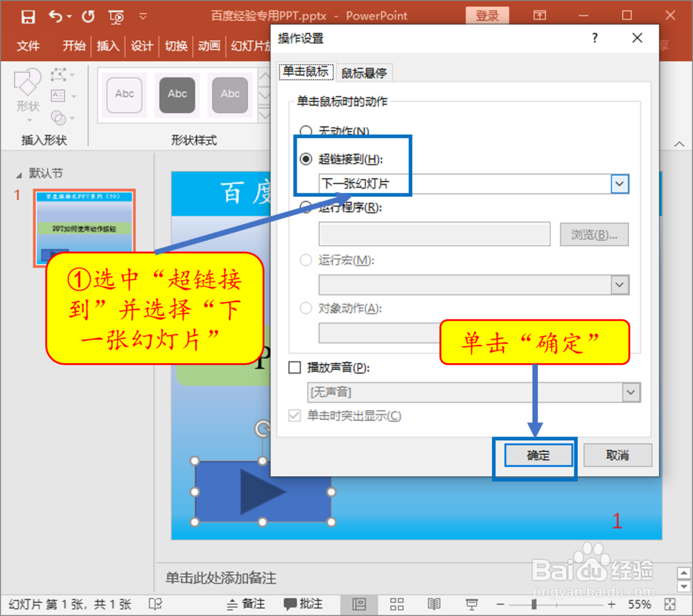The width and height of the screenshot is (693, 616).
Task: Switch to the 开始 ribbon tab
Action: 74,46
